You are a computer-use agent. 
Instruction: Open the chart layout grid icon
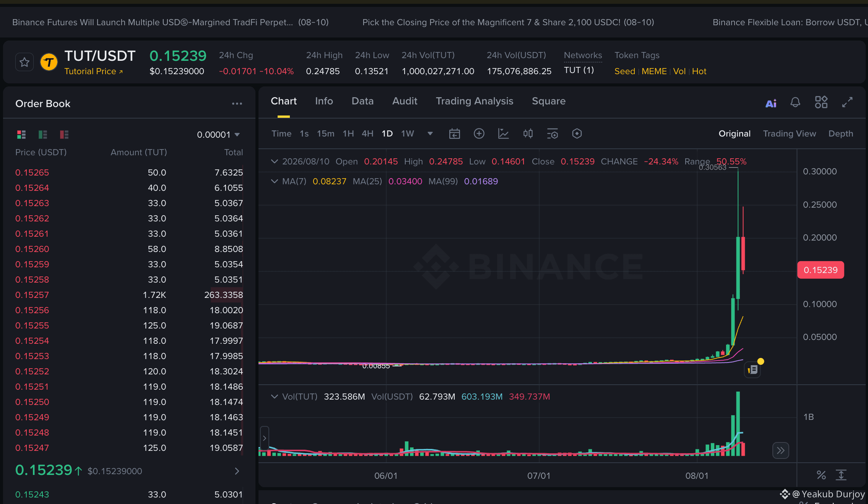821,102
